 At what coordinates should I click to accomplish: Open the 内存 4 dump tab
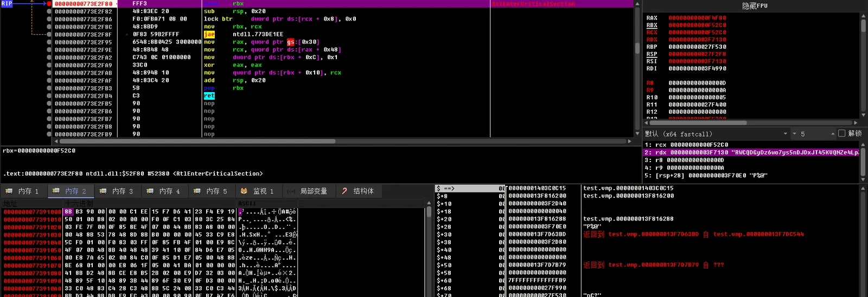164,191
